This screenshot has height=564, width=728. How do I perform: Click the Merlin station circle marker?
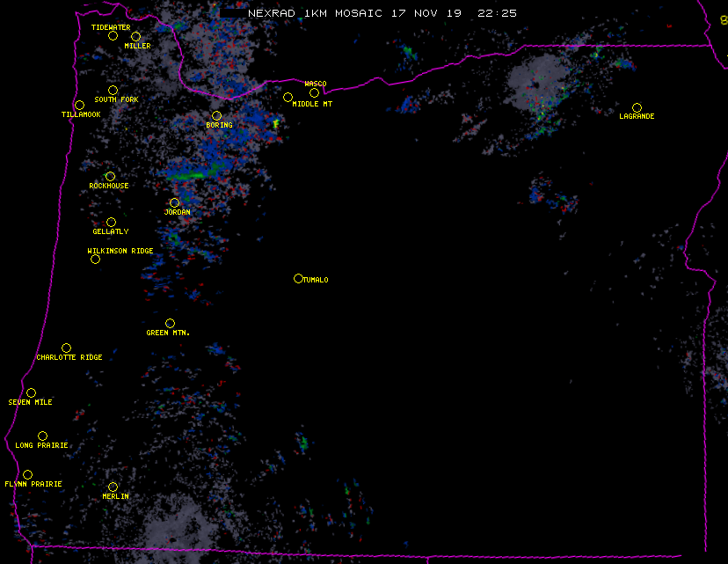113,487
